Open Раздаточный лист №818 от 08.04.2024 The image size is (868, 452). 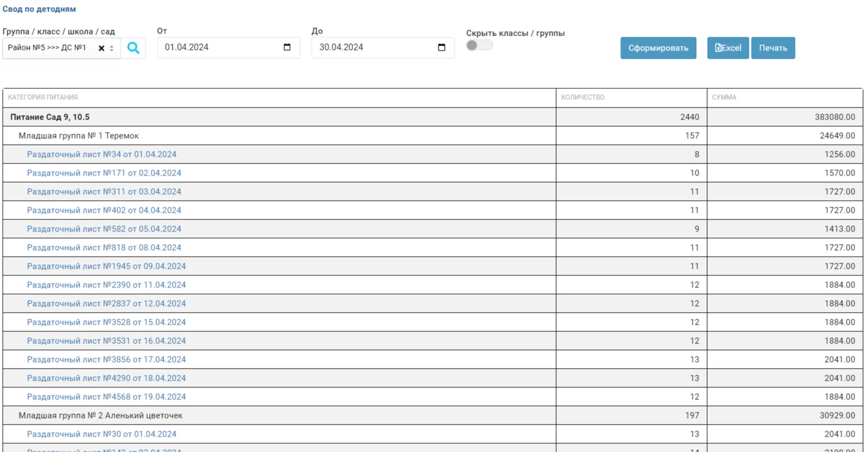pyautogui.click(x=104, y=248)
